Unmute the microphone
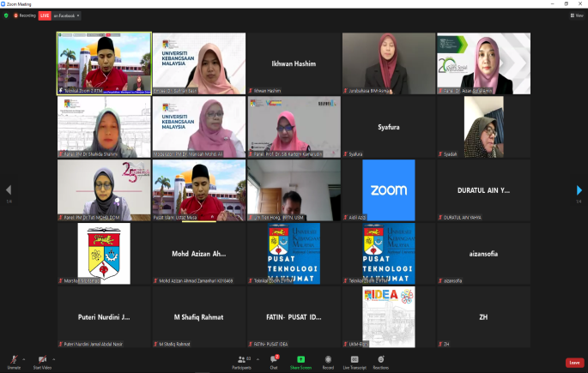 pos(13,360)
